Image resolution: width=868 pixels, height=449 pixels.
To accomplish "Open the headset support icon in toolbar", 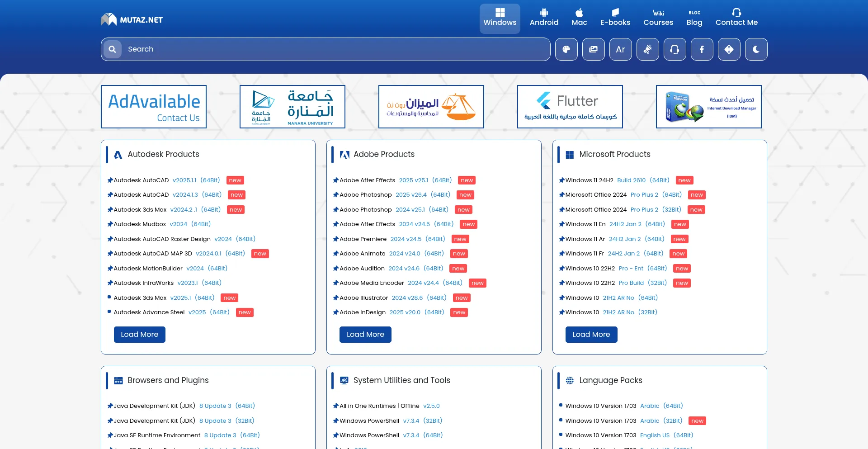I will pyautogui.click(x=675, y=49).
